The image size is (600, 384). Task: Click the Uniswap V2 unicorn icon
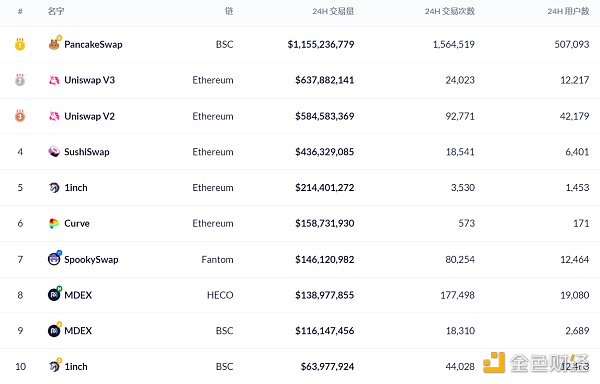[x=54, y=116]
